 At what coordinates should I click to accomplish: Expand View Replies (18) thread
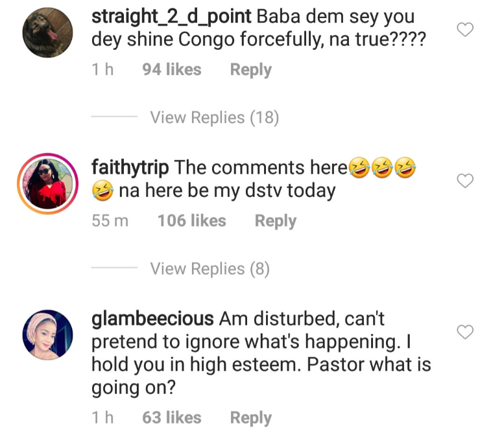(214, 117)
